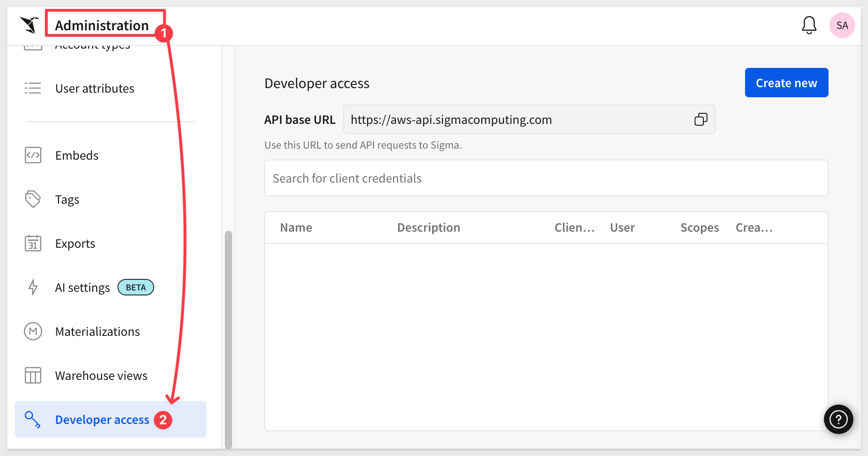Open the SA user avatar menu

(842, 25)
